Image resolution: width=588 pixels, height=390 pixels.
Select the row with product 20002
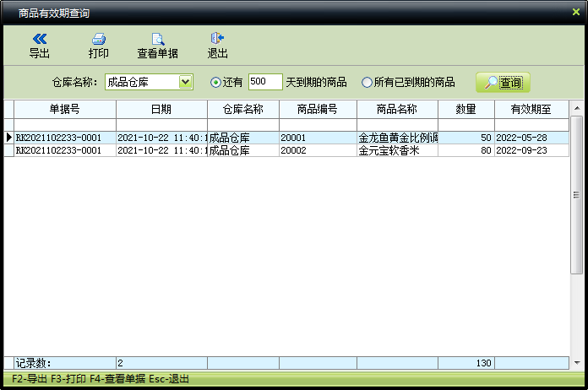[x=286, y=150]
